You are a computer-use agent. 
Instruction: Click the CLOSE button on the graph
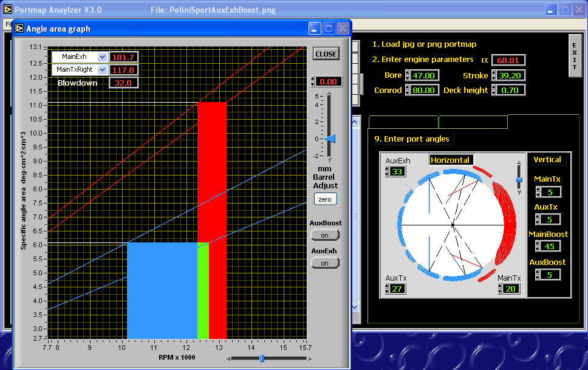tap(326, 53)
